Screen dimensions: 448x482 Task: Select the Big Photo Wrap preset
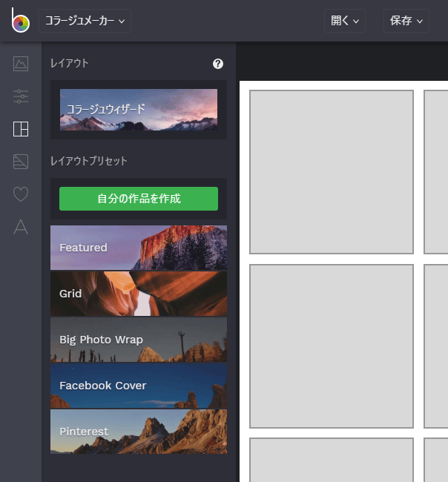coord(139,340)
